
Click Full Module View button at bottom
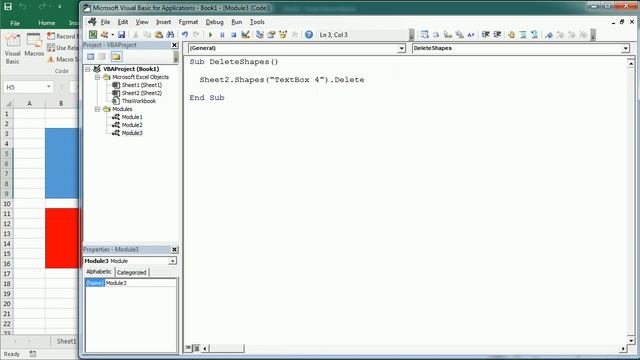(196, 348)
